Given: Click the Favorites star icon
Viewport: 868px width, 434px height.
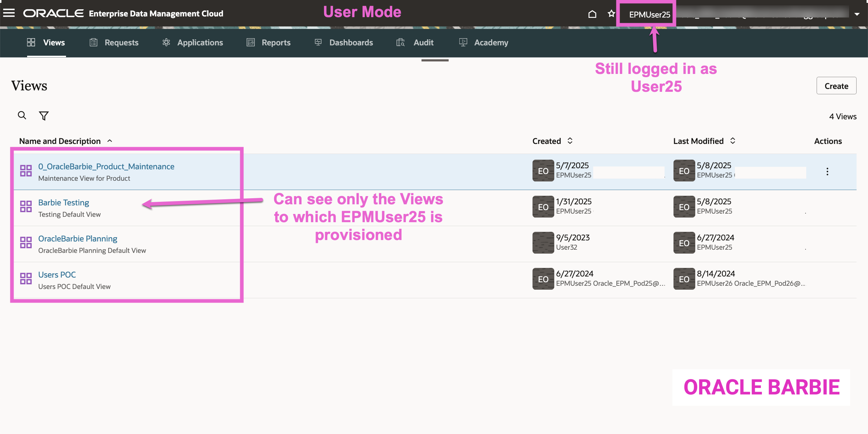Looking at the screenshot, I should pos(611,14).
